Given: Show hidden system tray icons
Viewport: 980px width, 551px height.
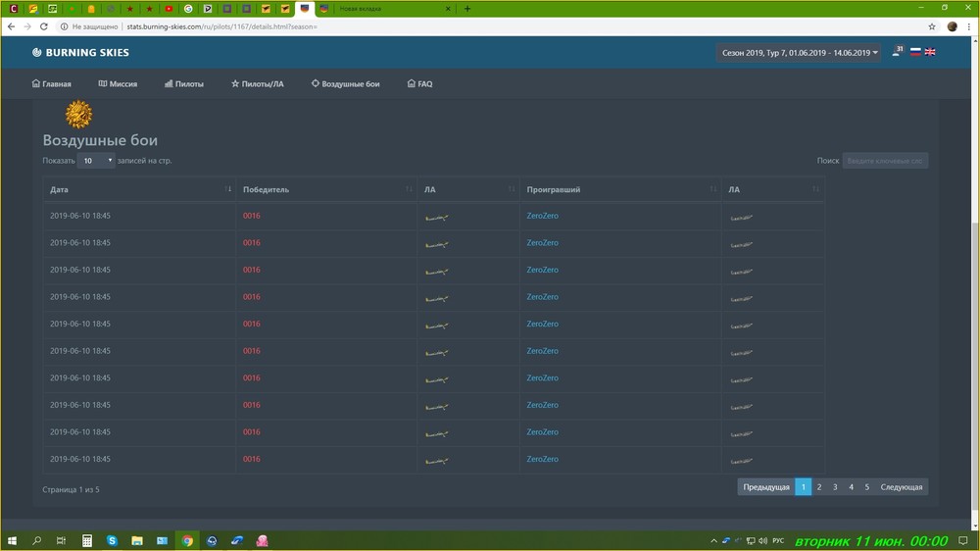Looking at the screenshot, I should [x=713, y=541].
